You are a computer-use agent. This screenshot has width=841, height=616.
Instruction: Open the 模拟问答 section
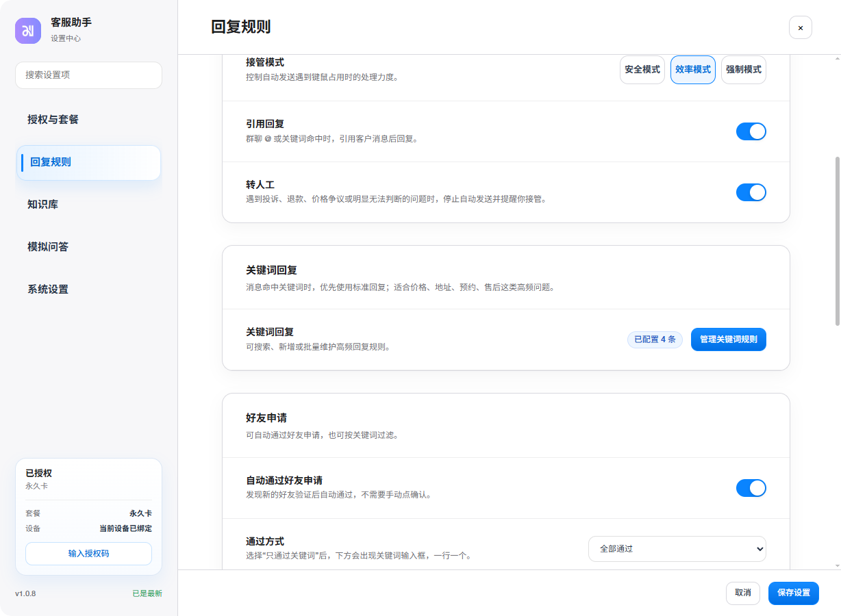tap(88, 247)
